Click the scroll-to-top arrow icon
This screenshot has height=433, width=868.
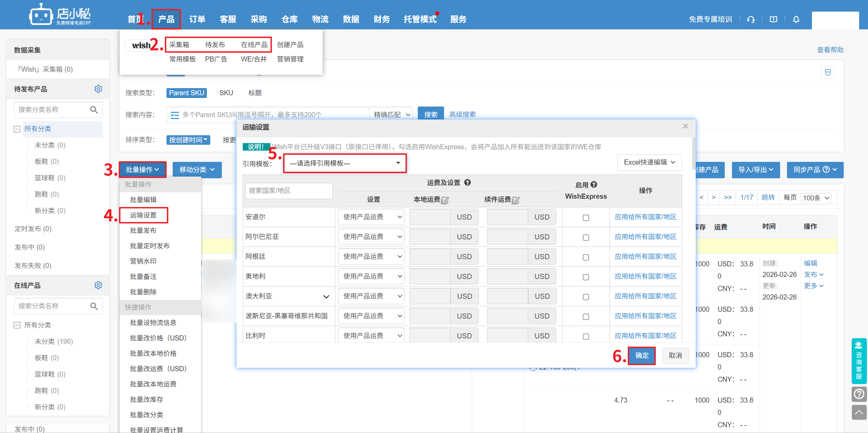coord(859,413)
